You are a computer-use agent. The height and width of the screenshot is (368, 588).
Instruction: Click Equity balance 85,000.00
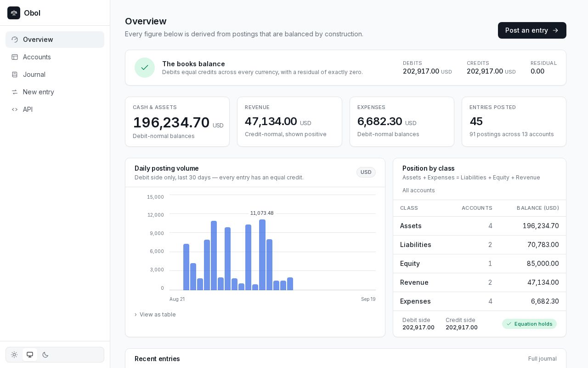(543, 264)
